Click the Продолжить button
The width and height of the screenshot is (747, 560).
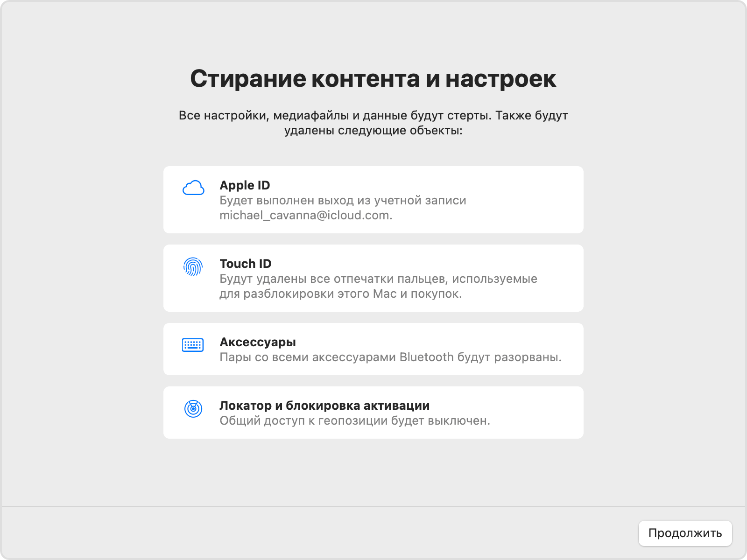point(685,533)
